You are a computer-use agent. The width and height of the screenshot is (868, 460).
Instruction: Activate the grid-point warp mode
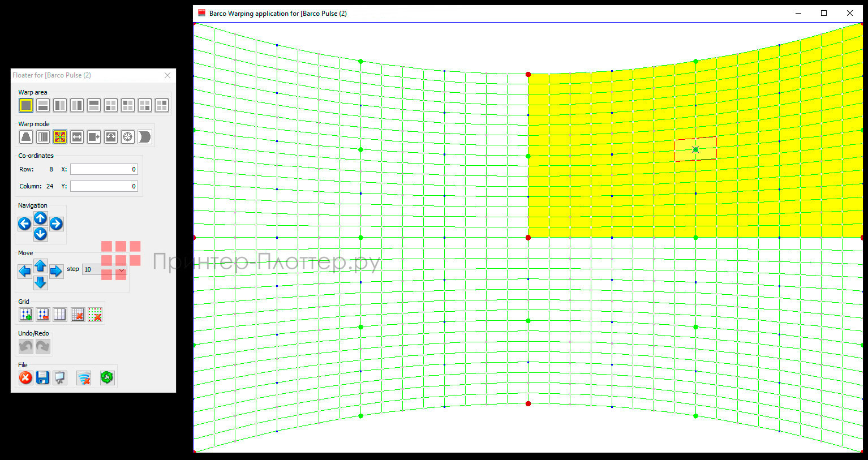click(60, 137)
